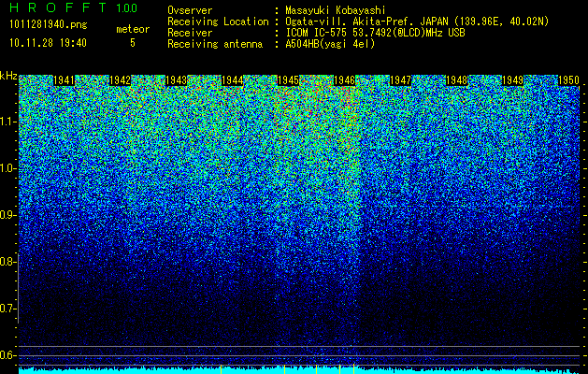Select the 1943 time marker
Screen dimensions: 588x374
[177, 80]
